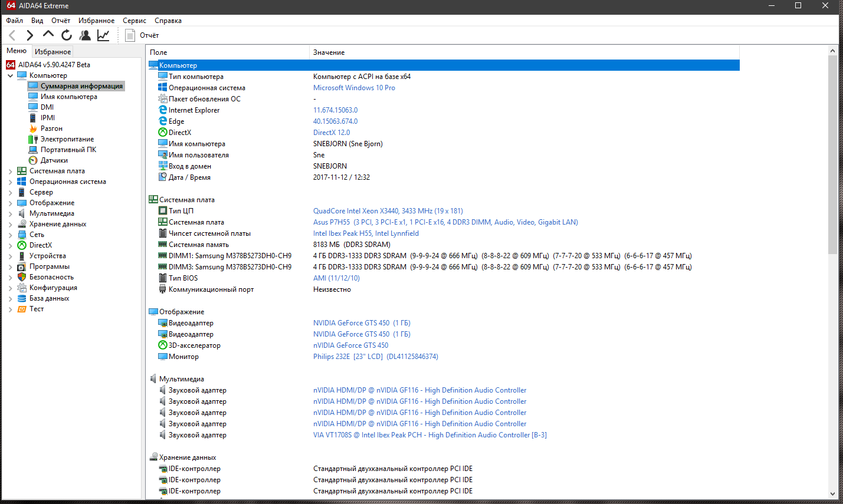Select the Имя компьютера tree item

click(69, 97)
